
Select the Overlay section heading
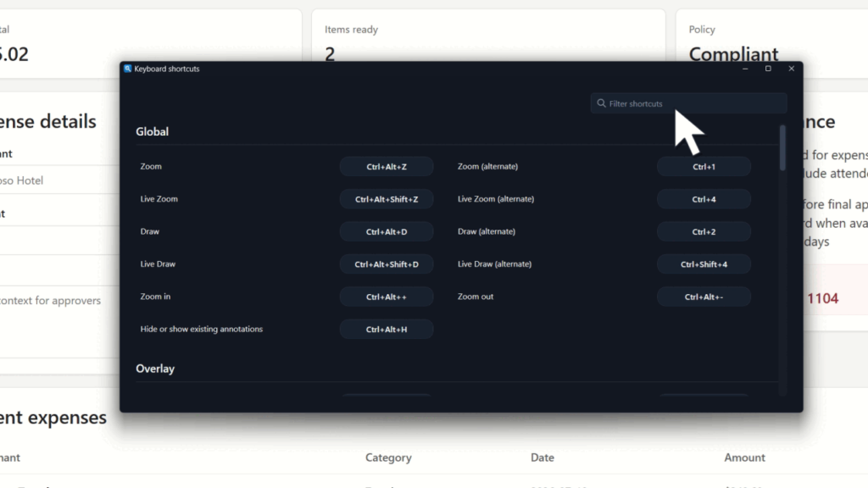(155, 369)
